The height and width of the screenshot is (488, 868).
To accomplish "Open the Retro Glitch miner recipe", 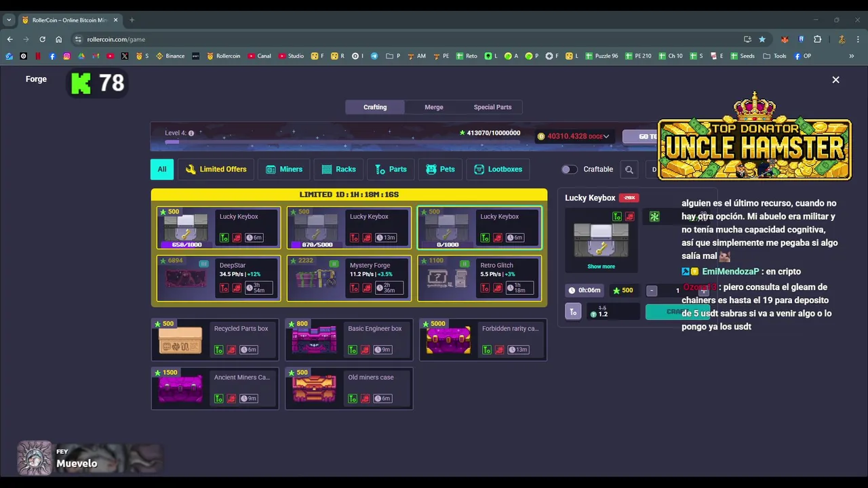I will (479, 278).
